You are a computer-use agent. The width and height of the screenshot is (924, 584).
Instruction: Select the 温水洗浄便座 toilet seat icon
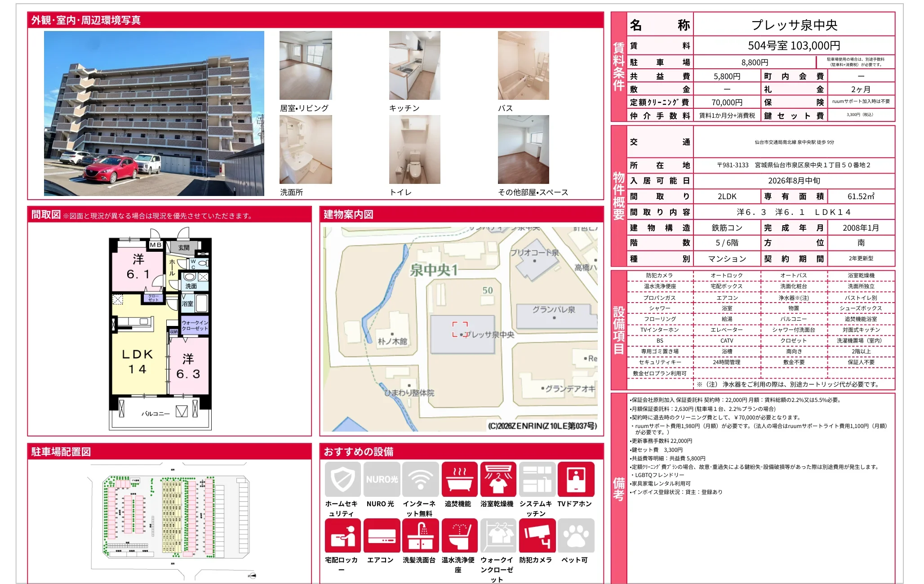point(459,535)
